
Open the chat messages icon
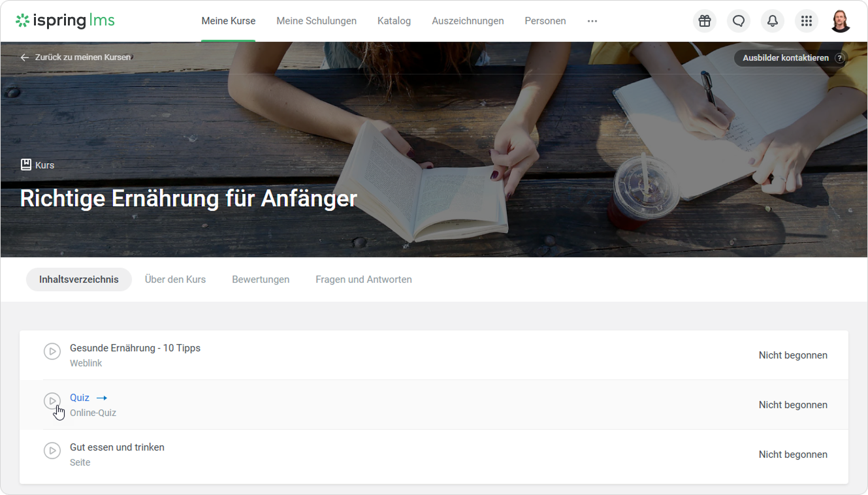coord(739,21)
